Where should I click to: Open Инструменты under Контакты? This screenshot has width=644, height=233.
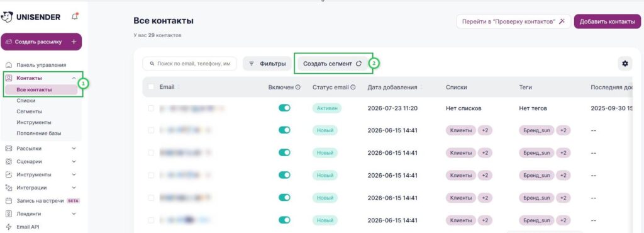pos(34,122)
